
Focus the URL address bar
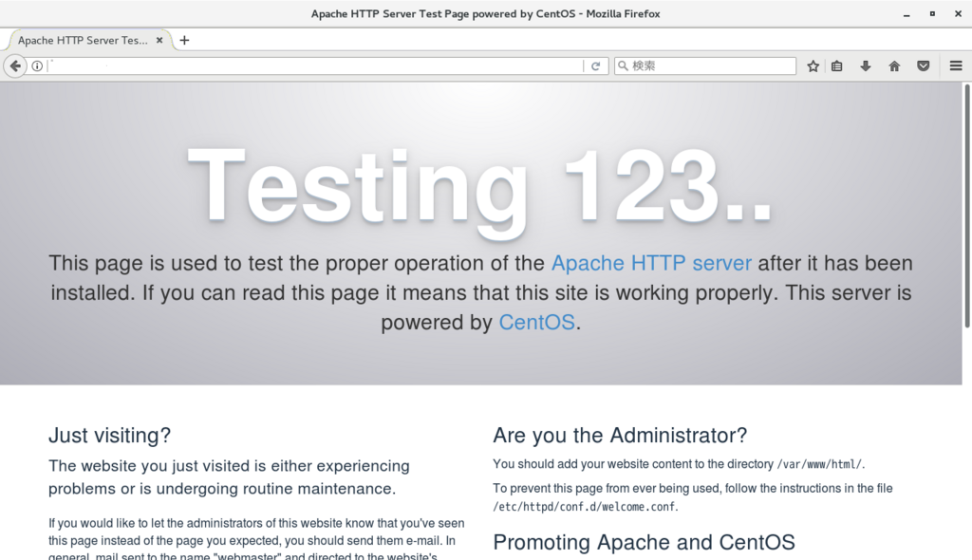pyautogui.click(x=315, y=65)
